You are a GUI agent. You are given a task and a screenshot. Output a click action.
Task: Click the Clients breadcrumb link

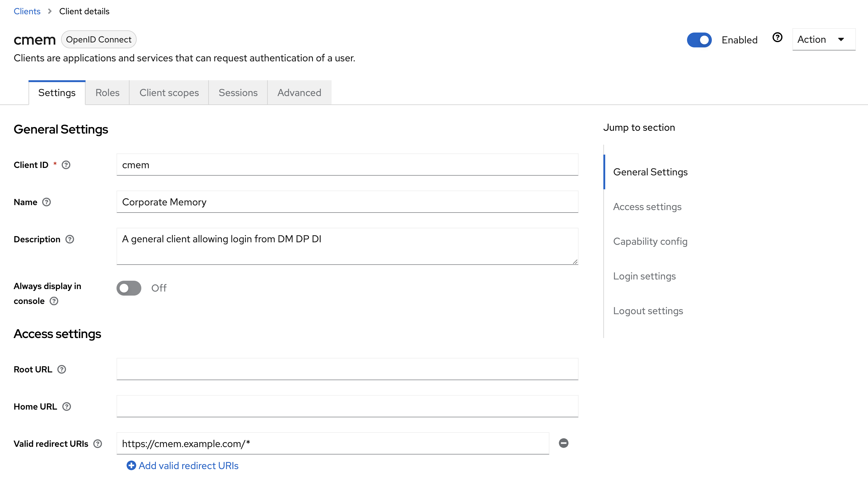tap(27, 10)
